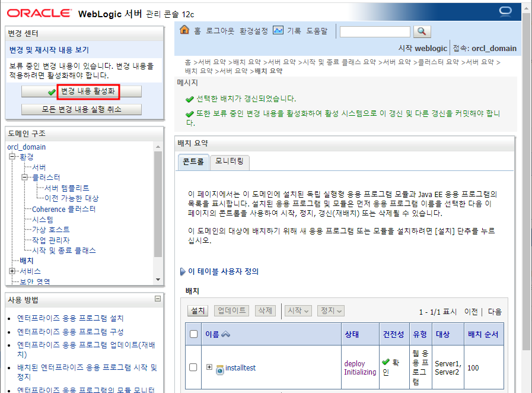Click the domain tree scrollbar down arrow
This screenshot has height=393, width=532.
point(158,280)
